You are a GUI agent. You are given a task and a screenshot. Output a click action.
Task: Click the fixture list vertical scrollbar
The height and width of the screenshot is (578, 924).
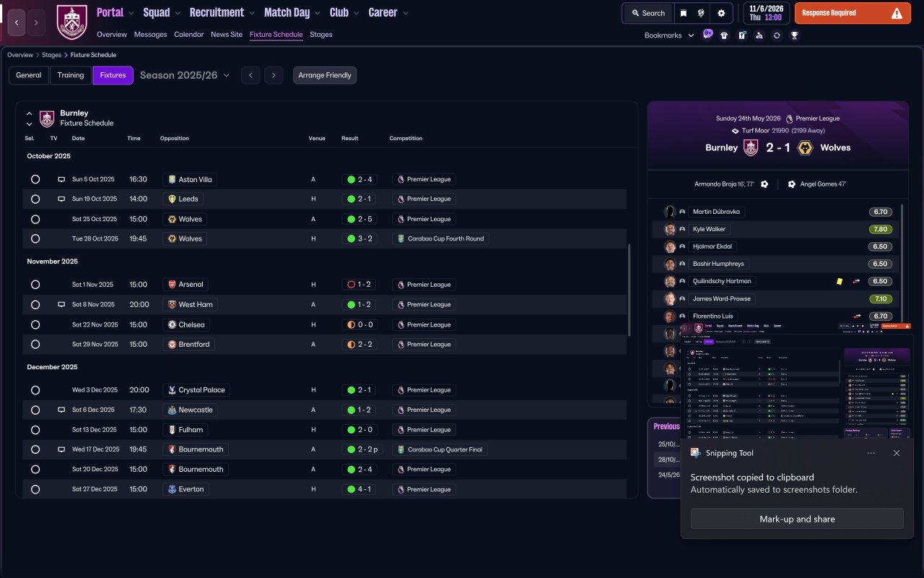(x=630, y=290)
